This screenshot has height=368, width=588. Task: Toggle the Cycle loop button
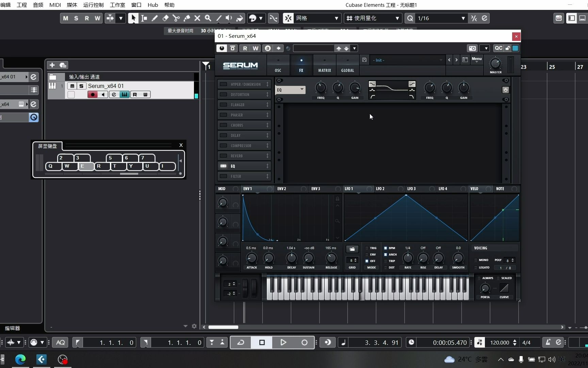[241, 342]
